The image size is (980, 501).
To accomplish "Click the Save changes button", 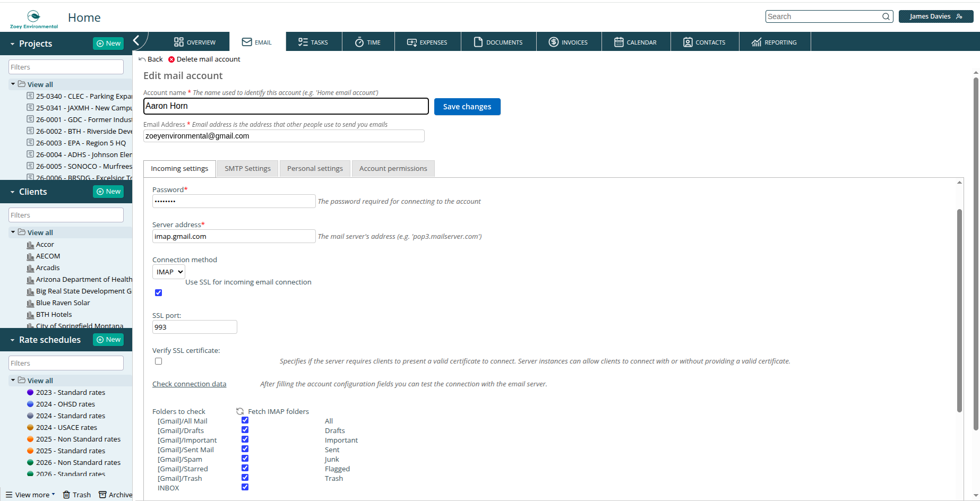I will pos(467,107).
